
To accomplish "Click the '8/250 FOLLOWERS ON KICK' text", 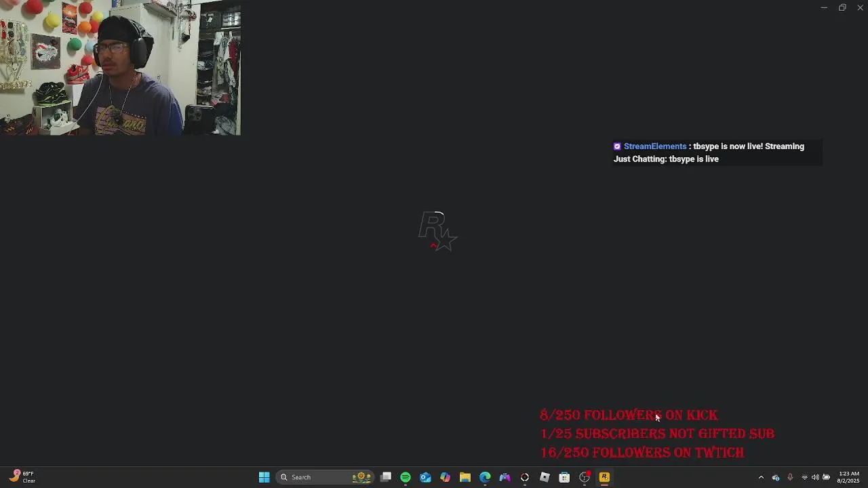I will pyautogui.click(x=629, y=415).
